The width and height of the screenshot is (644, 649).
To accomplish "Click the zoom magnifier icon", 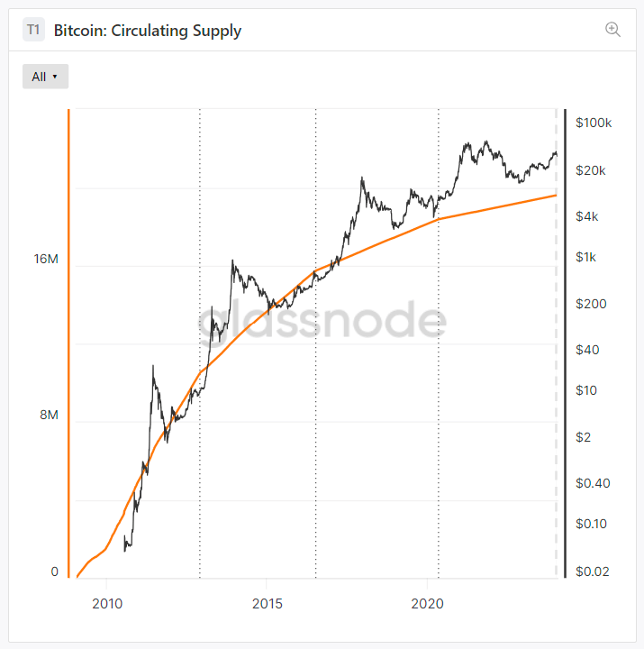I will pos(613,30).
